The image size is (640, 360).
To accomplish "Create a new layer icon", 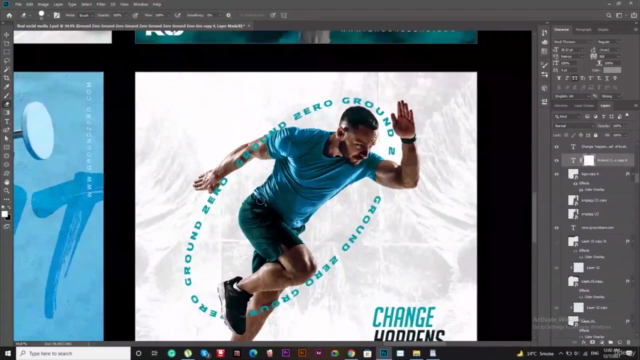I will click(x=620, y=342).
